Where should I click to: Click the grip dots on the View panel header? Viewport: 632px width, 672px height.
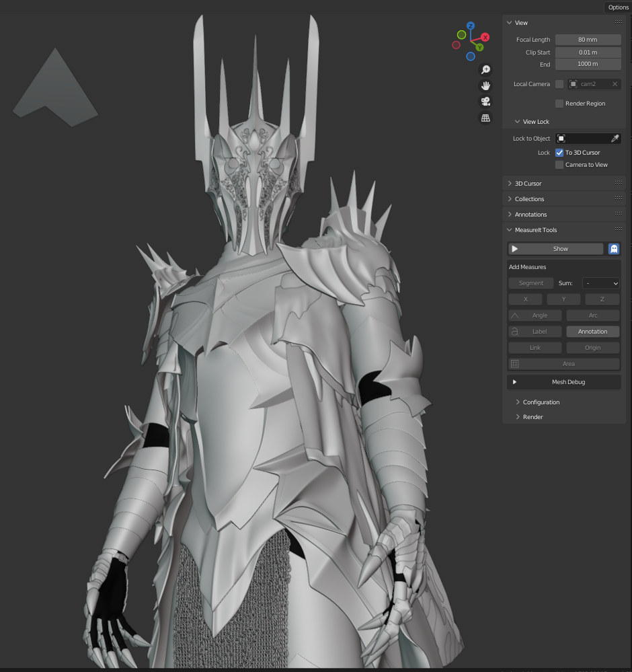619,22
